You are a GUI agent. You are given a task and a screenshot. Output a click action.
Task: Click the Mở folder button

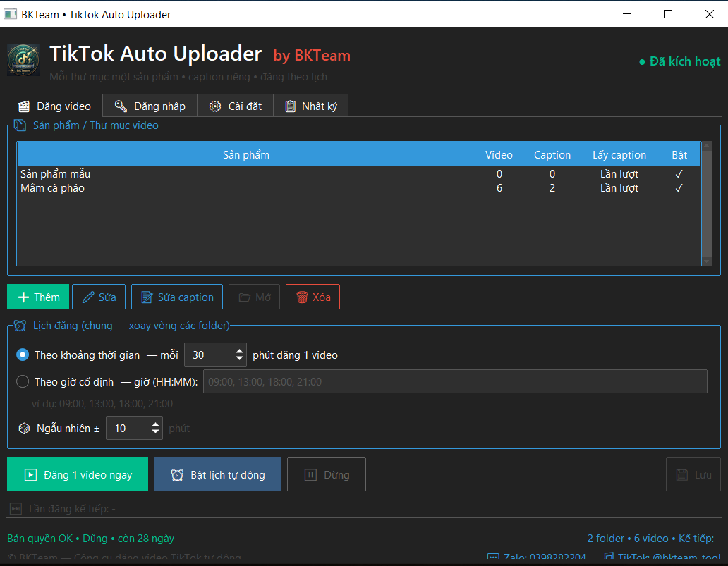point(255,297)
